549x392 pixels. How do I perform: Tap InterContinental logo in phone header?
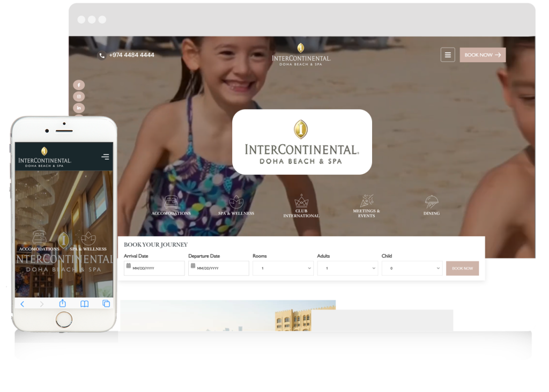click(x=44, y=157)
